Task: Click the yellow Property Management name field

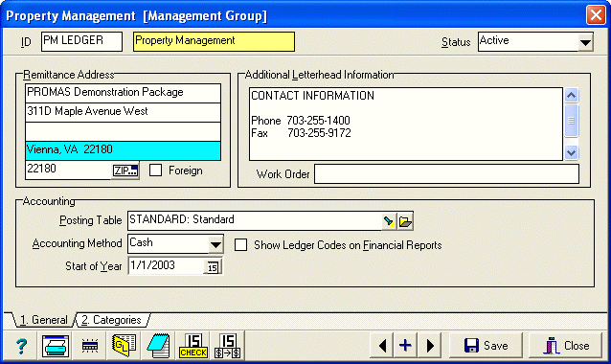Action: (214, 41)
